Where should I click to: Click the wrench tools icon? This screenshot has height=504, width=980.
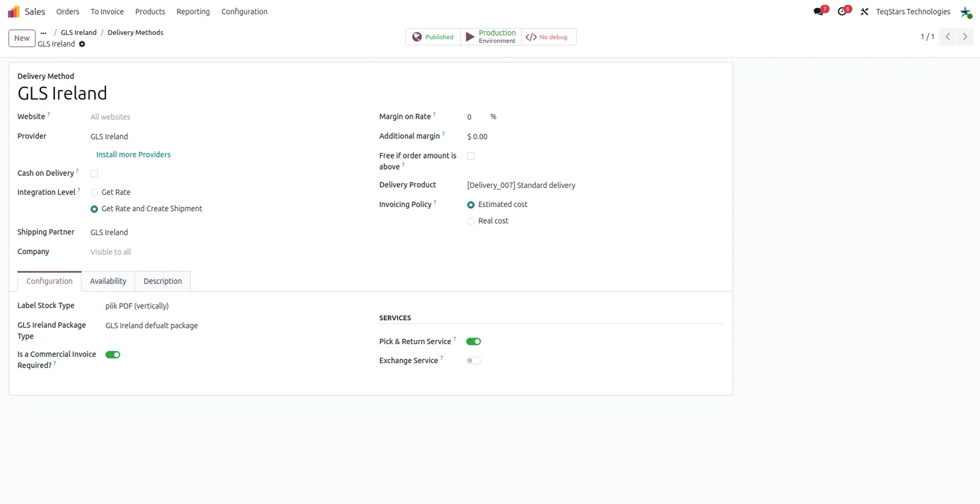(x=864, y=12)
